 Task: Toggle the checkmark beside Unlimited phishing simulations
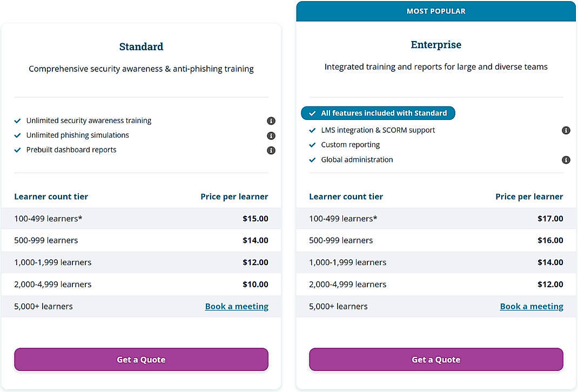(x=17, y=135)
